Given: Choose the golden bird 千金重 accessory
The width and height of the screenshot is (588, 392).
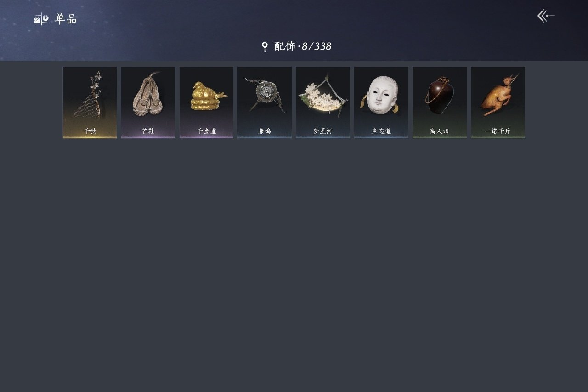Looking at the screenshot, I should (x=206, y=102).
